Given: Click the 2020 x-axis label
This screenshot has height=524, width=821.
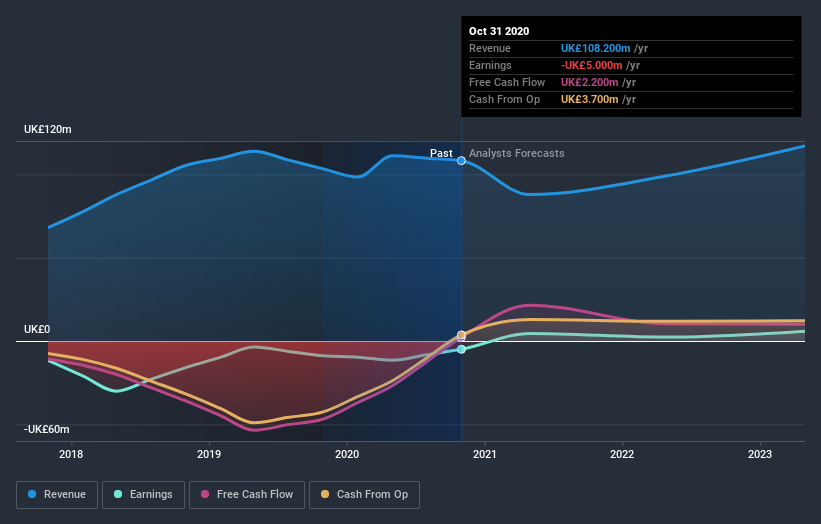Looking at the screenshot, I should tap(347, 454).
